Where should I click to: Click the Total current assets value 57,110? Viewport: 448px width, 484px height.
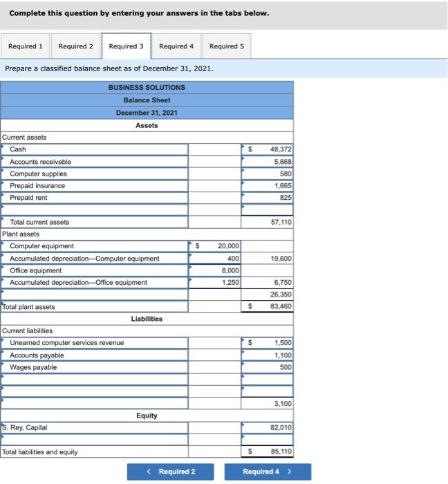tap(267, 222)
